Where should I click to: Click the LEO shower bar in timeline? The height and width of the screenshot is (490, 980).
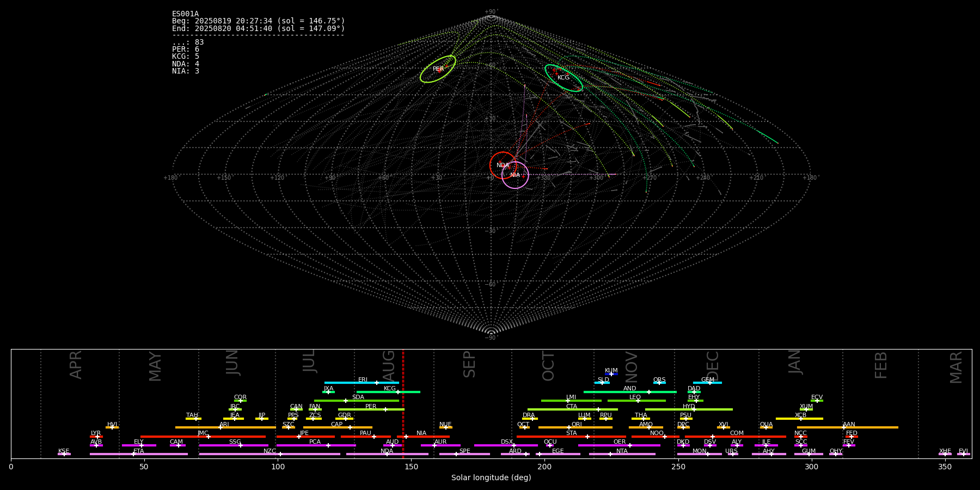pos(636,401)
